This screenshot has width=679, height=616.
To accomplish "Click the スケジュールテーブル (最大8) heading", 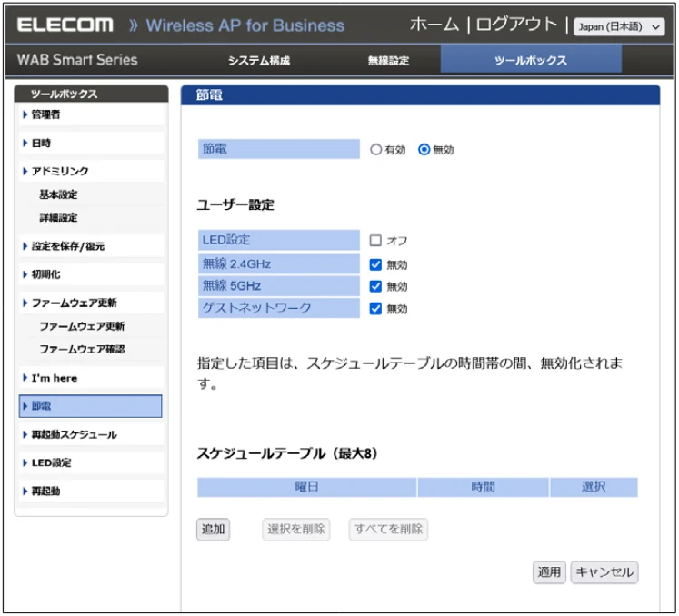I will coord(287,453).
